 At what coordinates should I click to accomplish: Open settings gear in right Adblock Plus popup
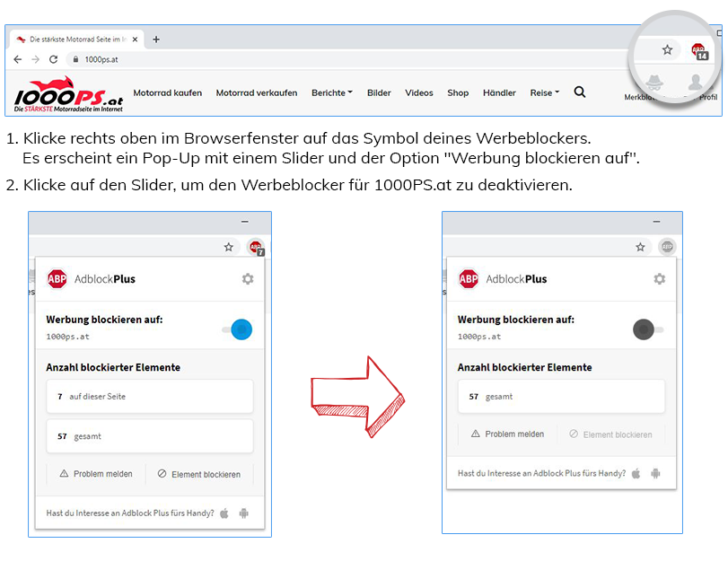659,279
